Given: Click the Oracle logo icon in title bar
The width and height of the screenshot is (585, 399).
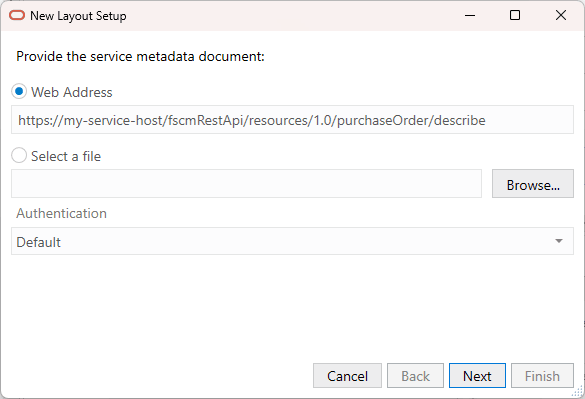Looking at the screenshot, I should pos(17,15).
